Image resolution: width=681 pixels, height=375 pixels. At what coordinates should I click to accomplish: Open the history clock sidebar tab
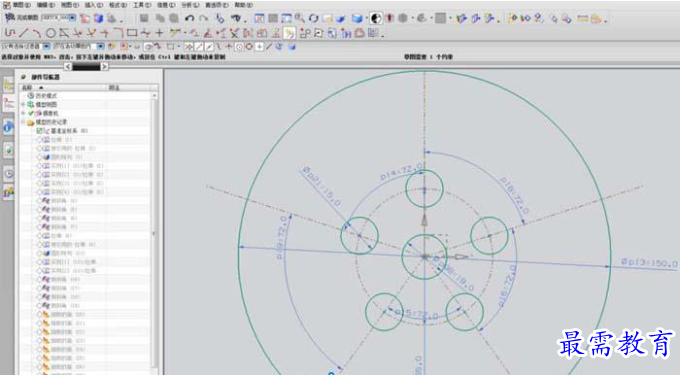pyautogui.click(x=8, y=174)
